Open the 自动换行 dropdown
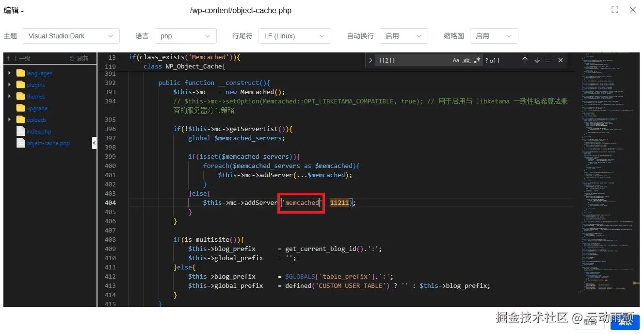The height and width of the screenshot is (334, 644). (x=404, y=36)
